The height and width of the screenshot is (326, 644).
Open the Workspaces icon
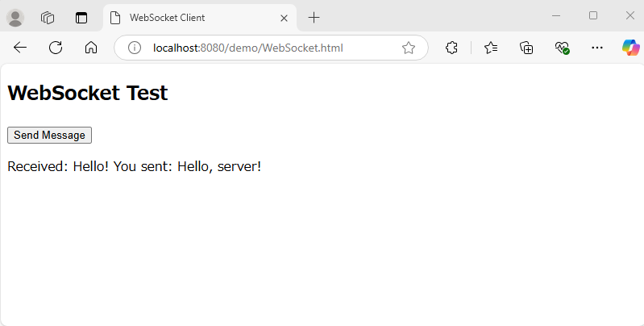48,18
